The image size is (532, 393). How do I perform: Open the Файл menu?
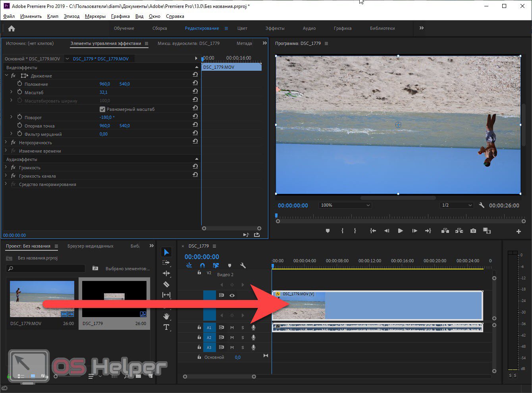click(9, 16)
